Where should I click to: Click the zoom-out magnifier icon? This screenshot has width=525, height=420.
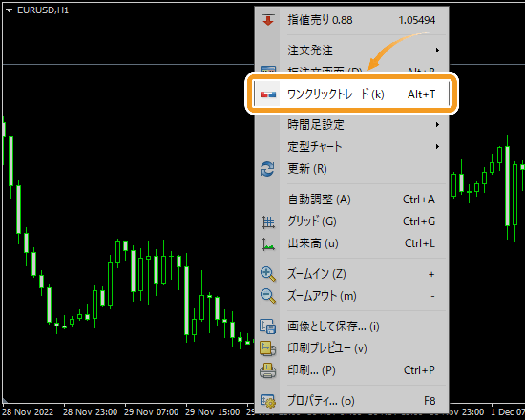pos(268,296)
